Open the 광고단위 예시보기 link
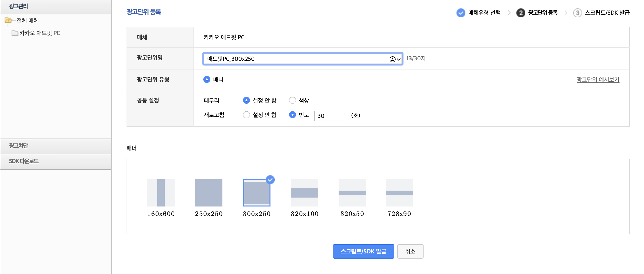 597,80
